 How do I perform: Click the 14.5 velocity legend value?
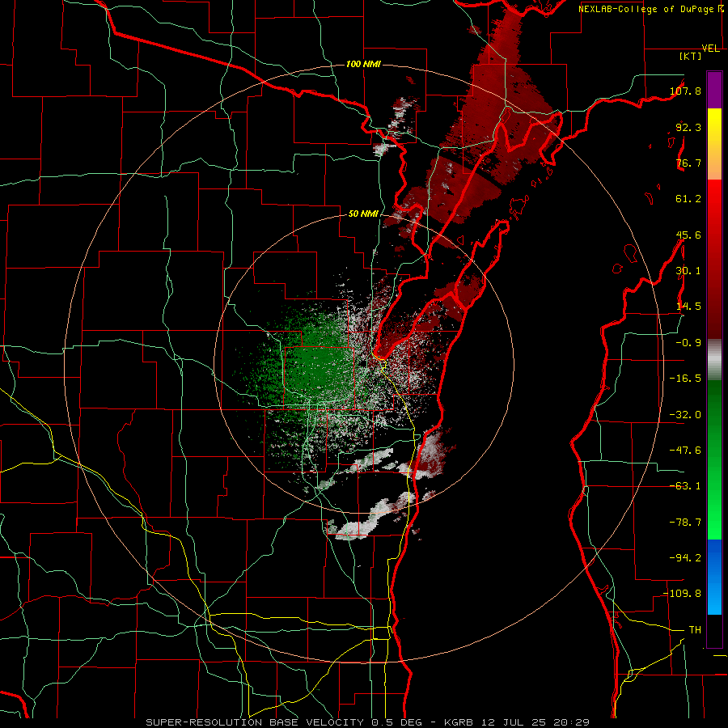click(688, 307)
